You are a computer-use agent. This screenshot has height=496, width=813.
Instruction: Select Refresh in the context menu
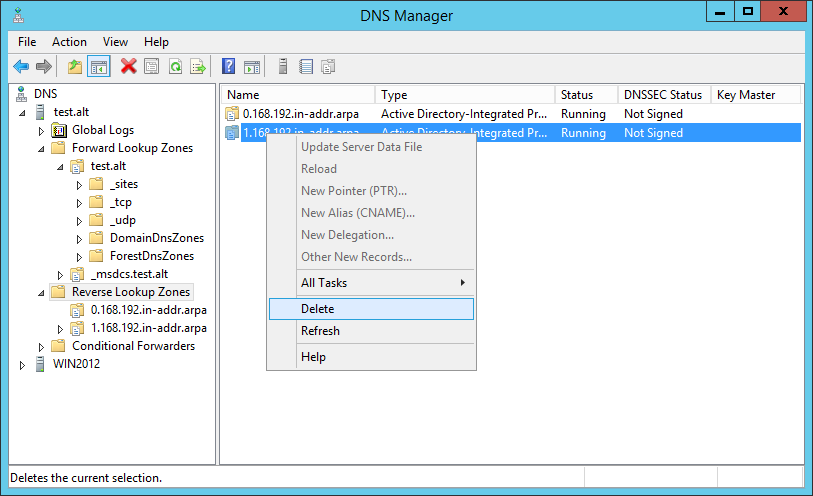coord(320,331)
